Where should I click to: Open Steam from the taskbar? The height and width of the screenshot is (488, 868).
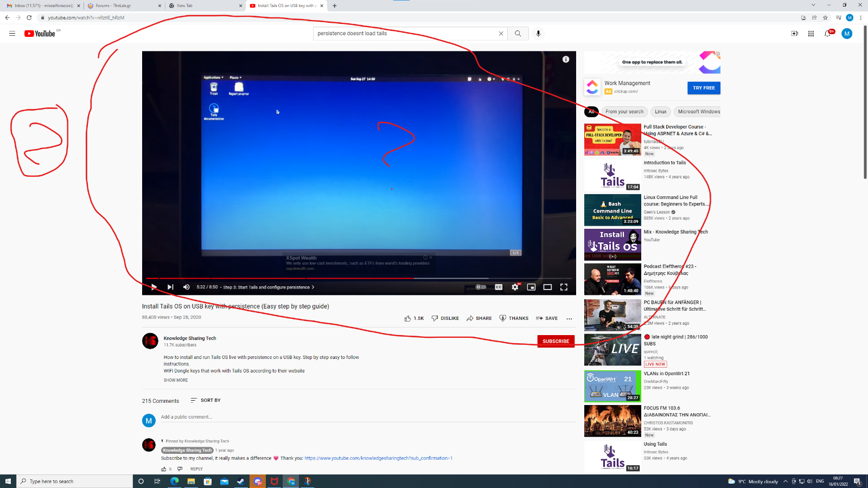[241, 481]
